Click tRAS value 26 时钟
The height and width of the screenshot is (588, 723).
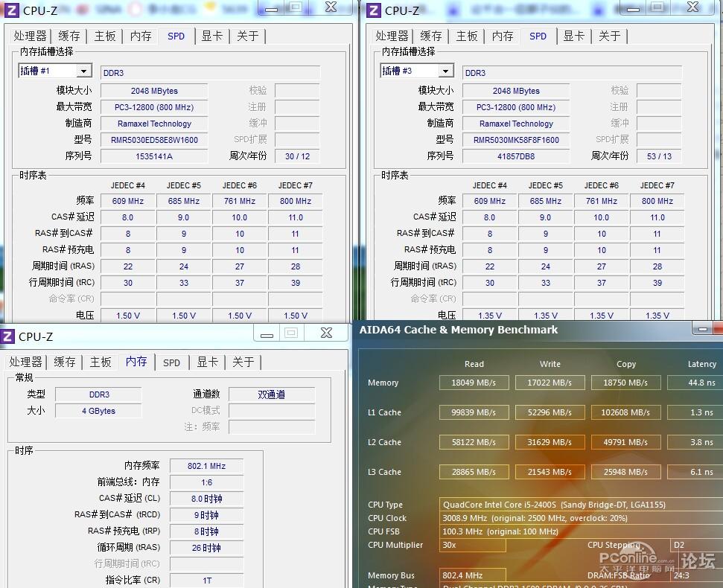[206, 548]
